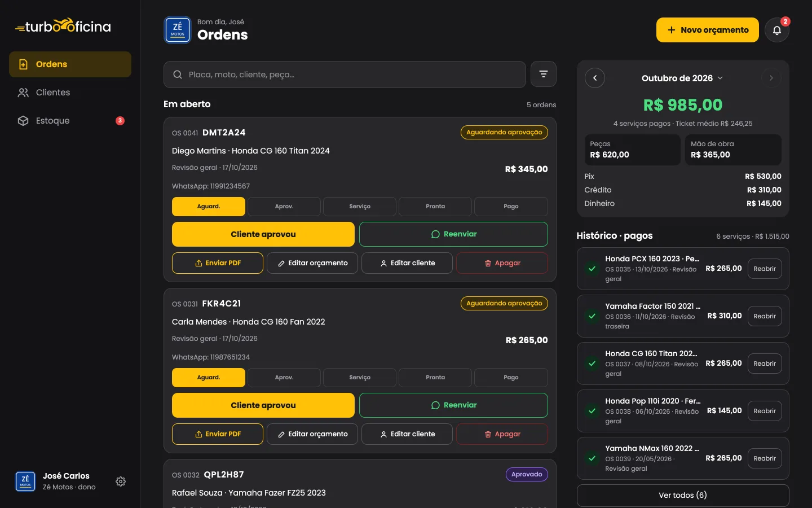
Task: Click the Peças R$ 620,00 card
Action: tap(632, 150)
